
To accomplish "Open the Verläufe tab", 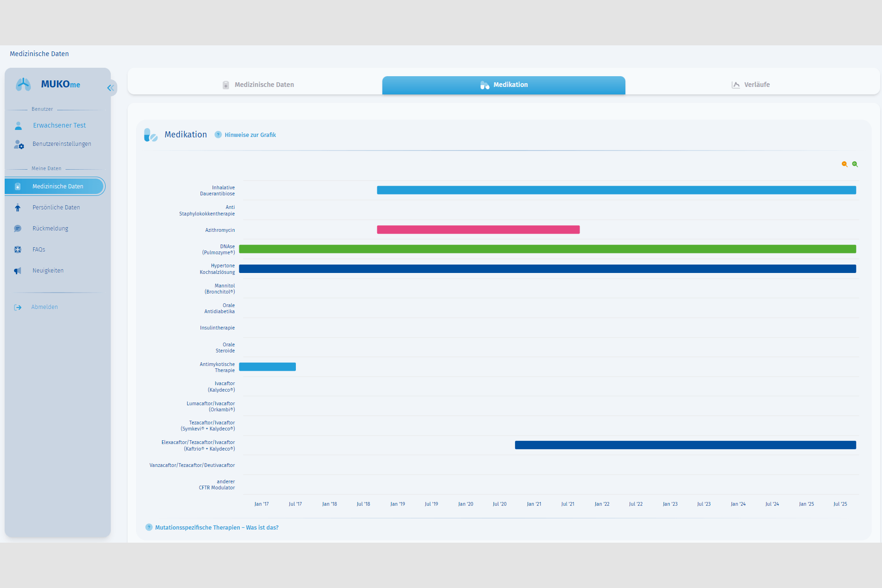I will [751, 85].
